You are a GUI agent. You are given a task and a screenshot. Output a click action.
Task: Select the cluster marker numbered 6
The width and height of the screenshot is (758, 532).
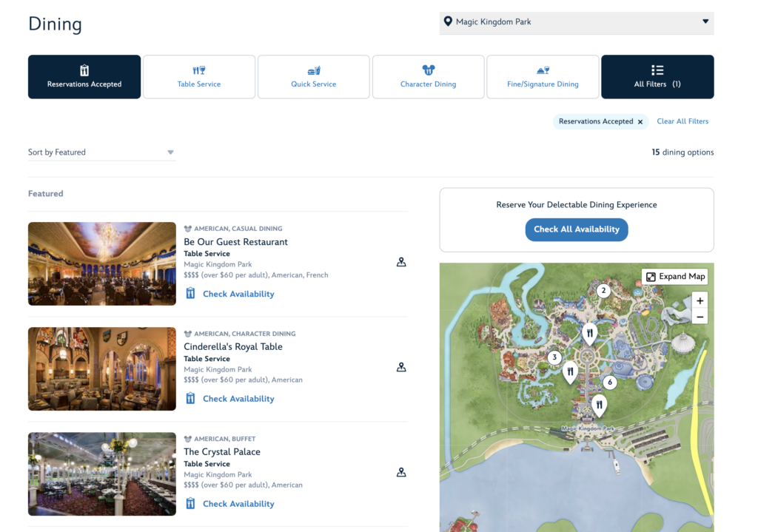tap(610, 383)
